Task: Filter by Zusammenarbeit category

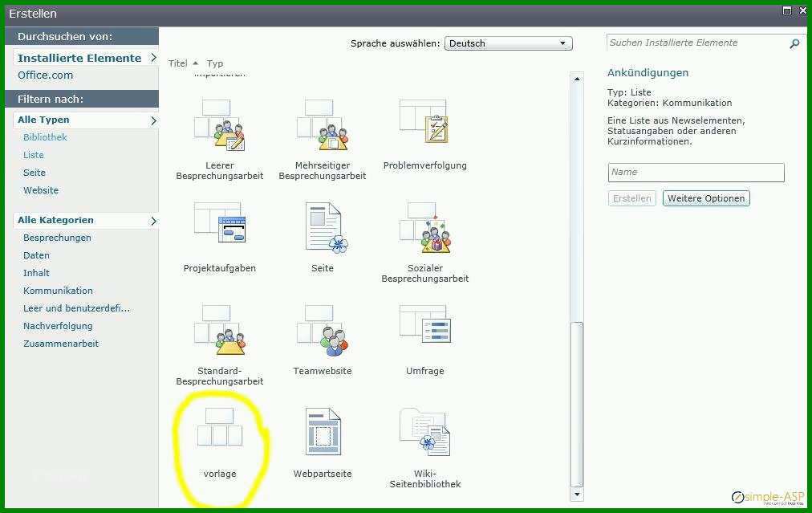Action: [61, 344]
